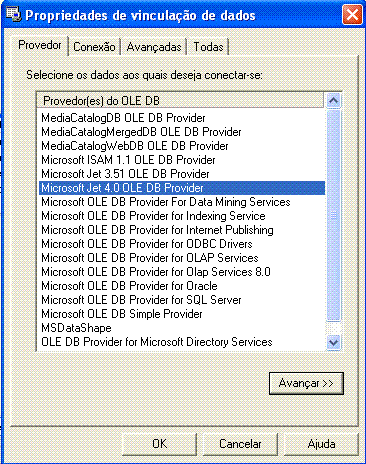Click the provider list scrollbar thumb
This screenshot has height=464, width=366.
[333, 215]
